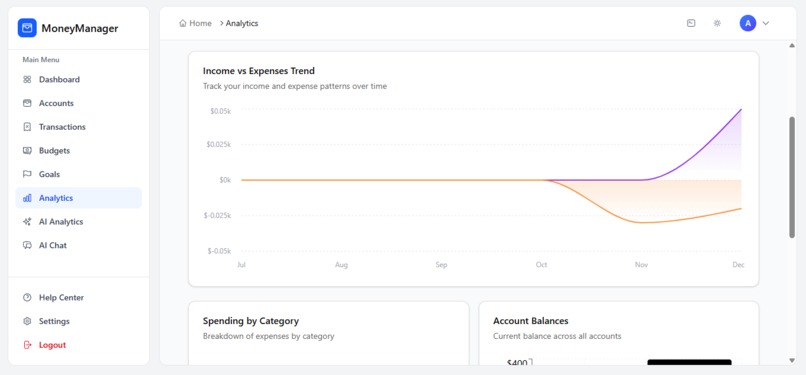Viewport: 806px width, 375px height.
Task: Click the Analytics breadcrumb text
Action: point(242,23)
